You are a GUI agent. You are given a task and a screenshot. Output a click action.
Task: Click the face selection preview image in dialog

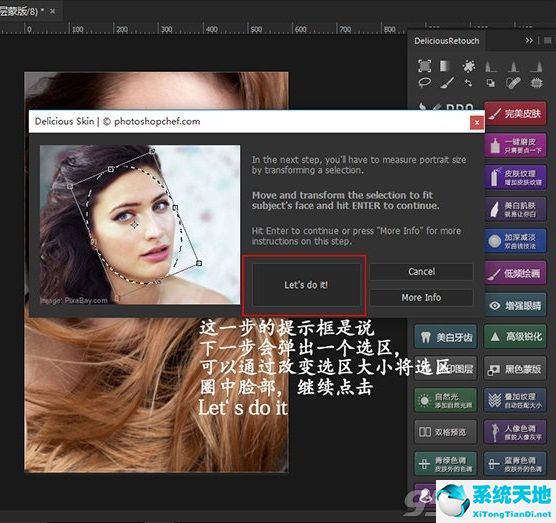click(x=140, y=224)
